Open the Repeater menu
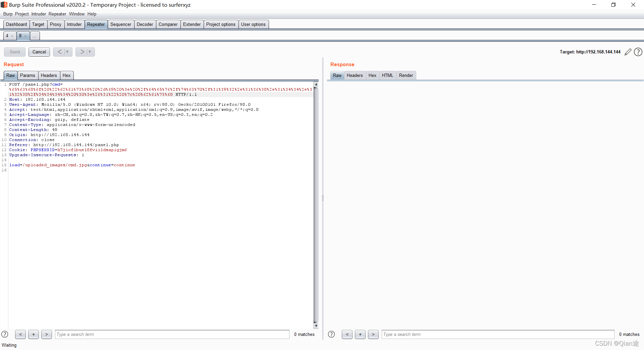 [57, 14]
